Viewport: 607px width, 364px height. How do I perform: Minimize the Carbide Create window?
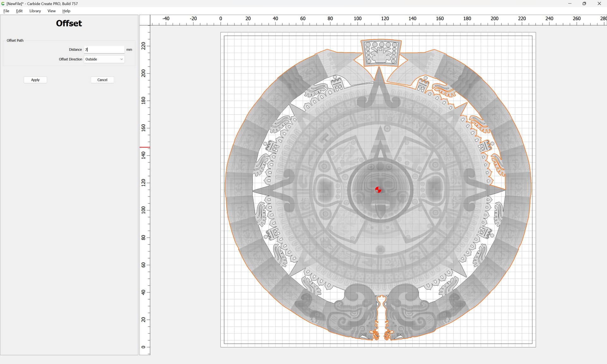pos(570,3)
